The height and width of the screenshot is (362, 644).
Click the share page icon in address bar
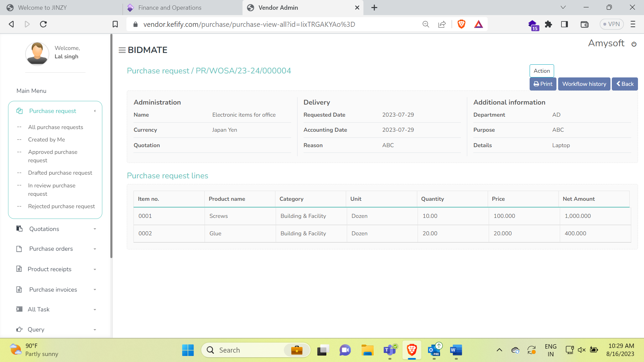coord(442,24)
